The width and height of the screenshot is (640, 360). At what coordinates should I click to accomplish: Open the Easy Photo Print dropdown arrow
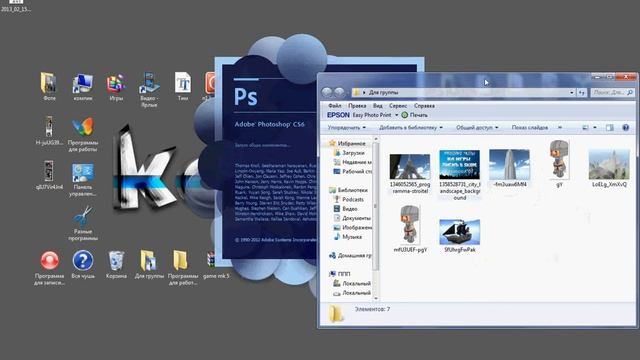coord(396,116)
